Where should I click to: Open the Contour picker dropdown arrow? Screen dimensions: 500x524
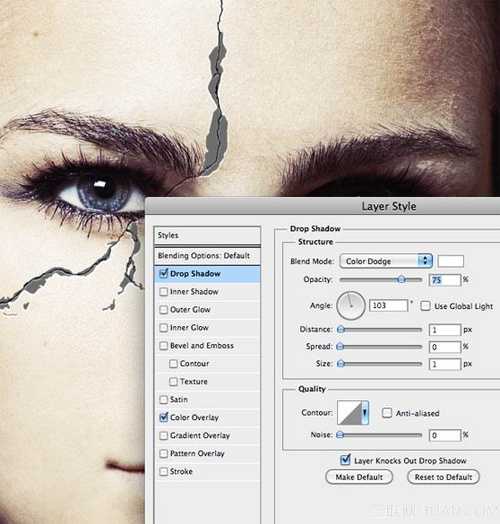[x=365, y=413]
